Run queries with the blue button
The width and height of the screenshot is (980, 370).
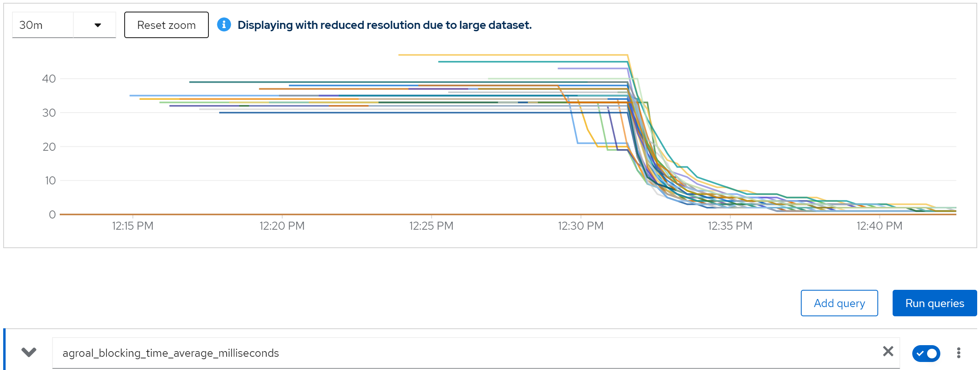point(934,303)
